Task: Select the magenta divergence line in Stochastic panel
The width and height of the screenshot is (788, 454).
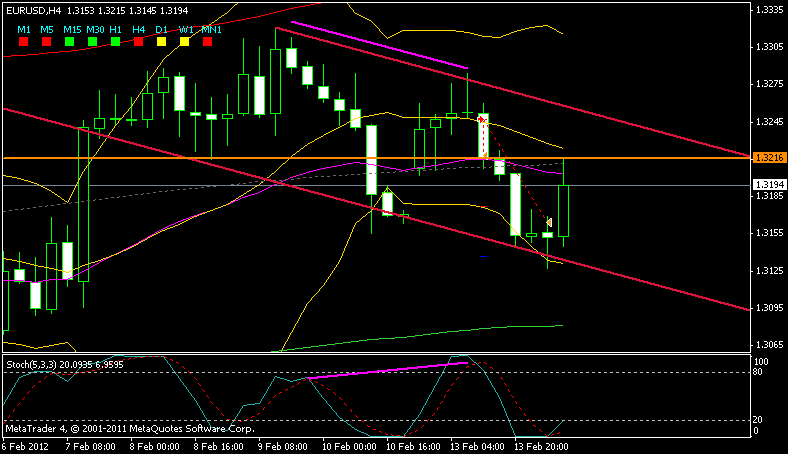Action: tap(387, 370)
